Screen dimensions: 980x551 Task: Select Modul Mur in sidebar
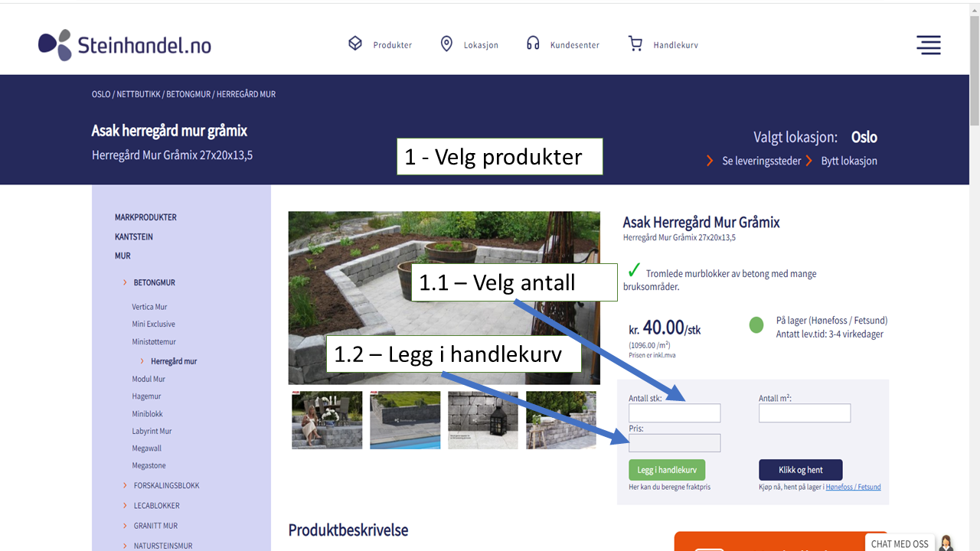[x=149, y=379]
